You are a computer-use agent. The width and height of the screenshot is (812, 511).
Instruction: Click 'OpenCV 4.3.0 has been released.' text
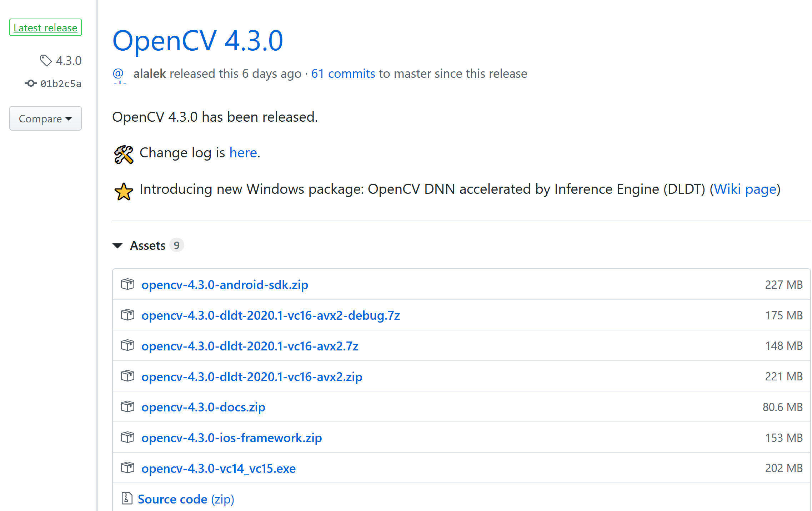click(x=215, y=117)
